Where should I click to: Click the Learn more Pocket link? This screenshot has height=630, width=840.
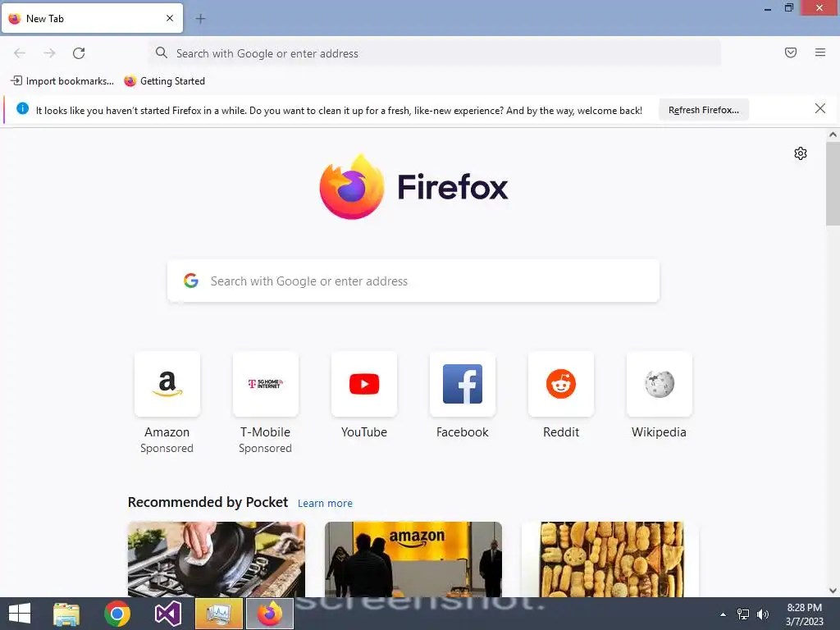click(325, 504)
